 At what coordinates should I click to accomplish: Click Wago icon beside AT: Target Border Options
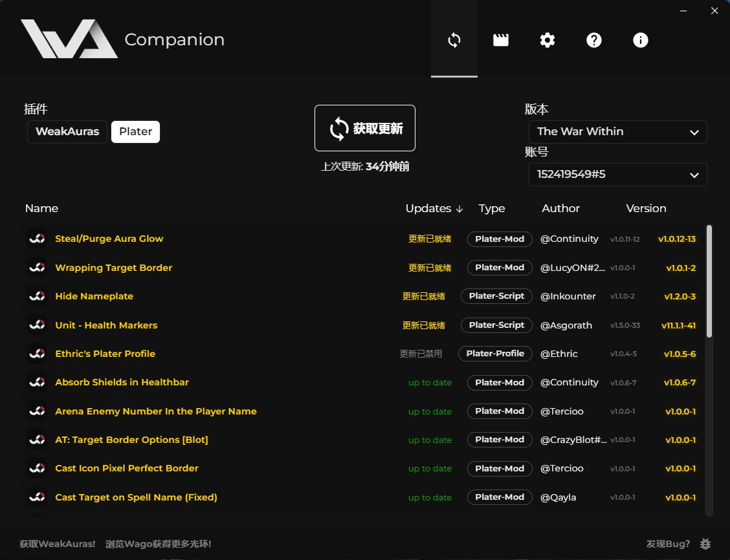tap(37, 440)
